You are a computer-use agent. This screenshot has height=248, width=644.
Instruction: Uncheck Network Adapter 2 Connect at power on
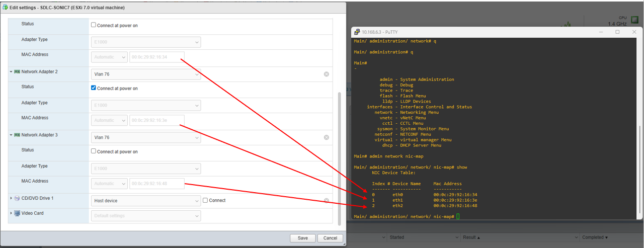click(x=94, y=88)
